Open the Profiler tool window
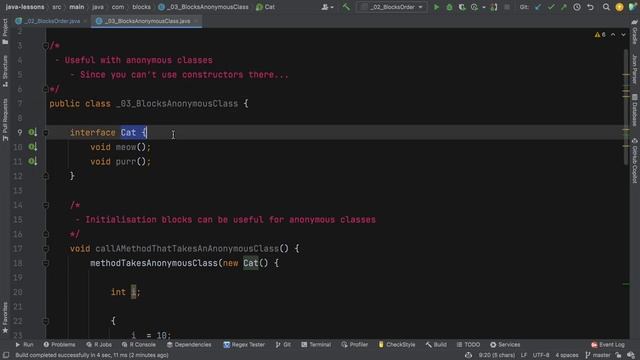The height and width of the screenshot is (360, 640). pyautogui.click(x=355, y=345)
